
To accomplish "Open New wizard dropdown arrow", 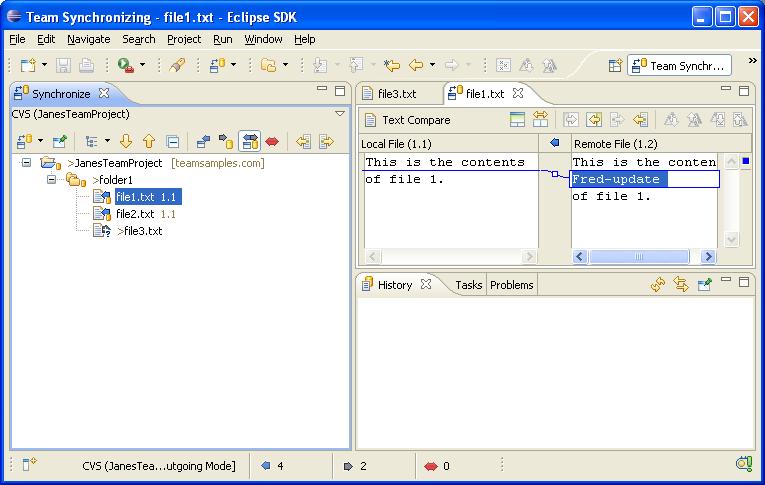I will 44,64.
